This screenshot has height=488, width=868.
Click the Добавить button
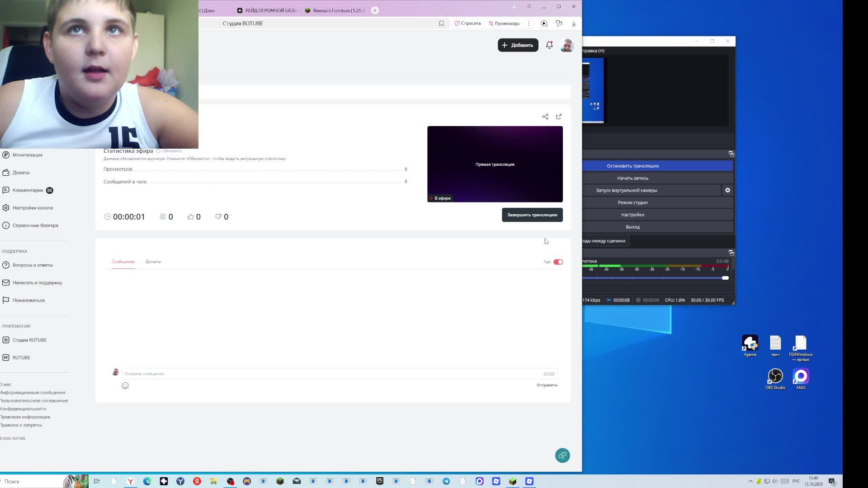pyautogui.click(x=518, y=45)
